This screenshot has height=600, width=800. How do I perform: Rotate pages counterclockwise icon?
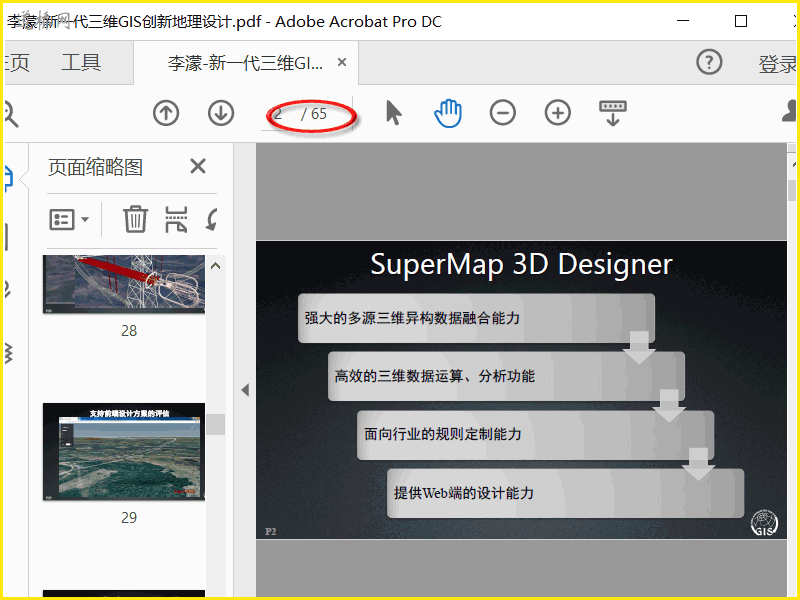tap(212, 219)
